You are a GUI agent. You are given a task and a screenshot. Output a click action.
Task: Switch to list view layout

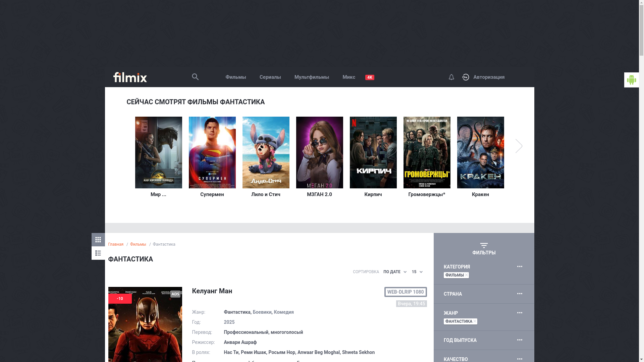click(x=98, y=253)
